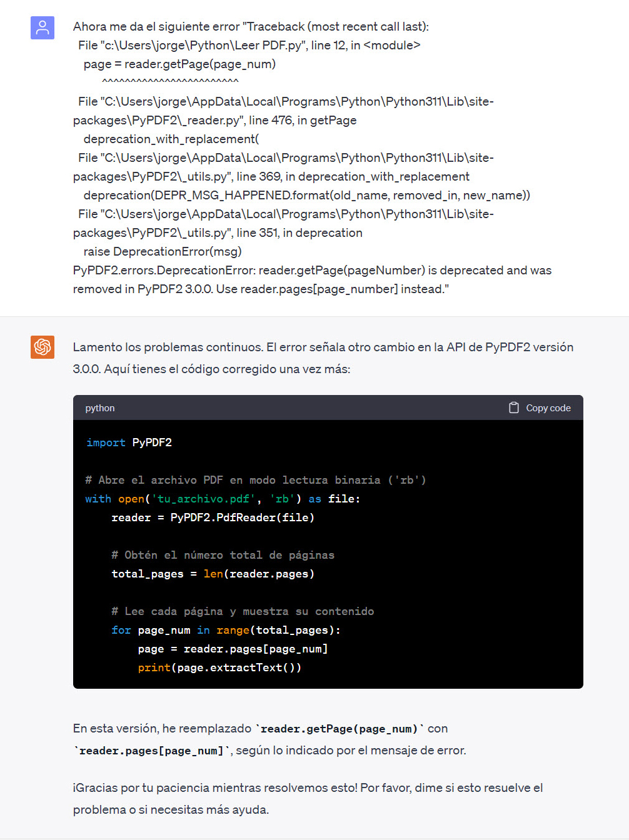Screen dimensions: 629x840
Task: Click the 'Ahora me da el siguiente error' text
Action: point(156,26)
